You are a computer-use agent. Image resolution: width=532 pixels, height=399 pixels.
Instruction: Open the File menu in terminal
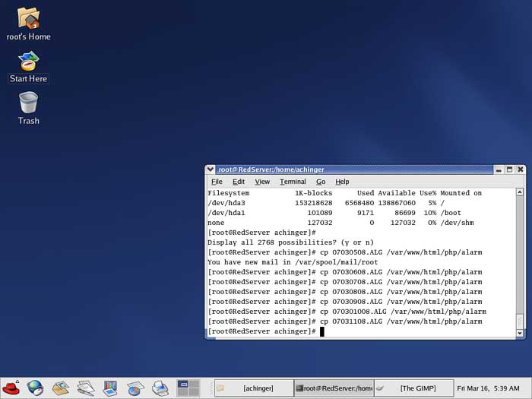click(217, 182)
